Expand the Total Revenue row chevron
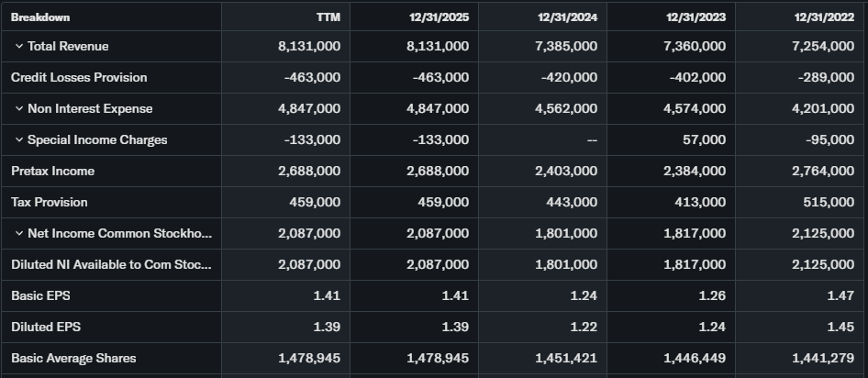 click(x=18, y=47)
